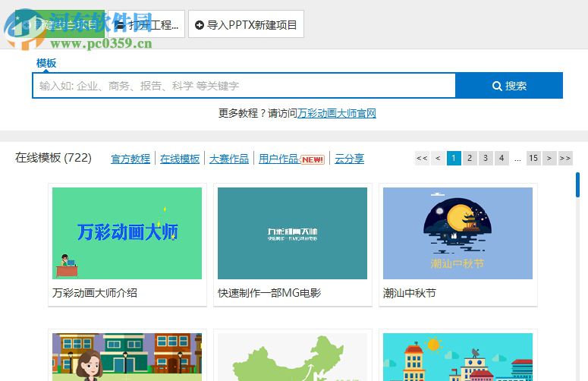The height and width of the screenshot is (381, 588).
Task: Click the folder icon on open project
Action: (x=120, y=25)
